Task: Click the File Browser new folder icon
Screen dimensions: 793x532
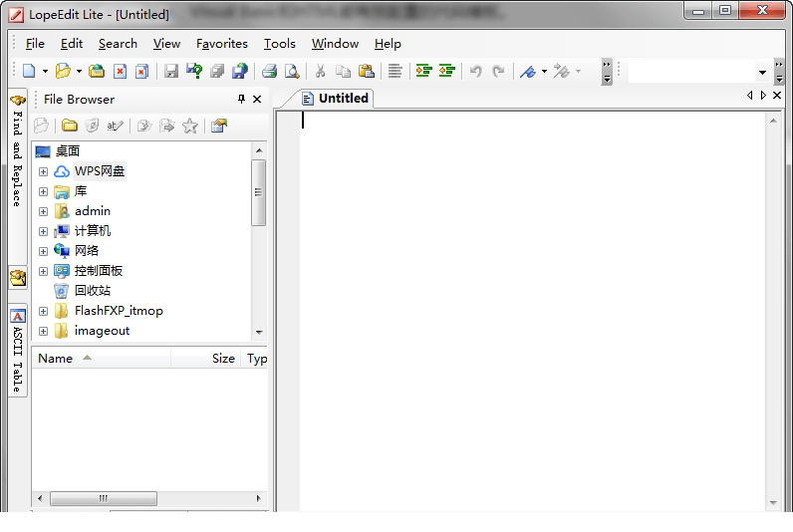Action: pos(70,126)
